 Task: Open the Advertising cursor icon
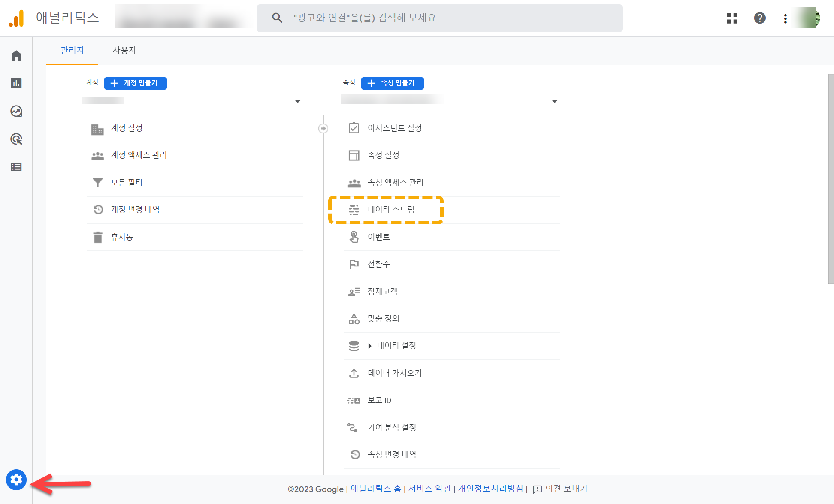(16, 139)
